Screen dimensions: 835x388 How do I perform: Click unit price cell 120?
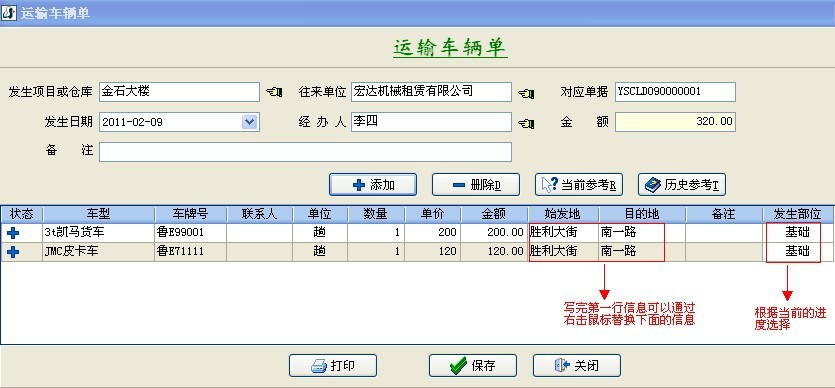coord(432,252)
